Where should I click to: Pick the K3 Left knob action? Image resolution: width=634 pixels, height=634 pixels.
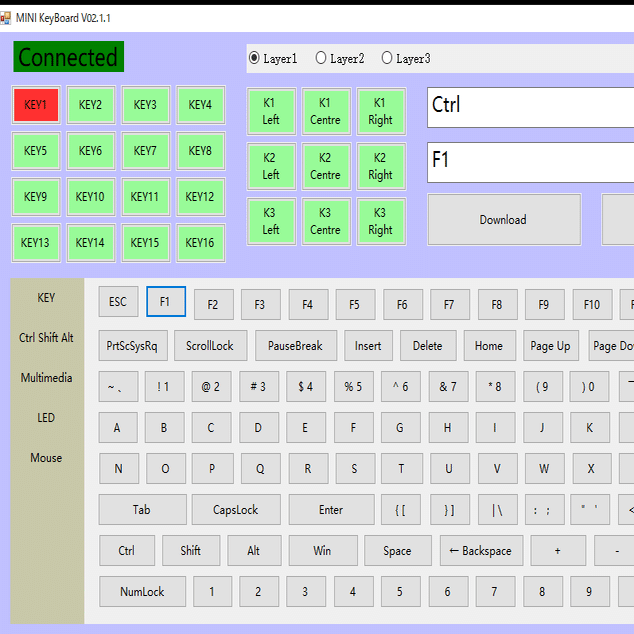(271, 221)
